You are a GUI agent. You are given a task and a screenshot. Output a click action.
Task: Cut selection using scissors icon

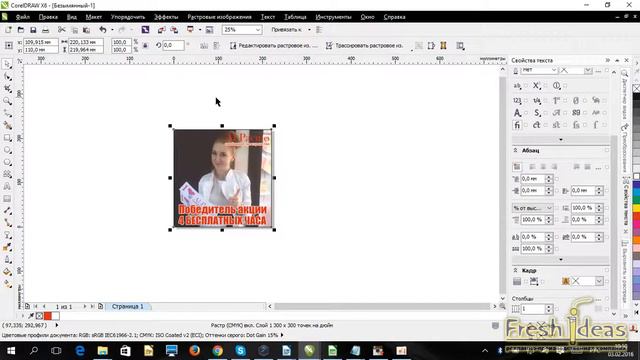[x=62, y=30]
